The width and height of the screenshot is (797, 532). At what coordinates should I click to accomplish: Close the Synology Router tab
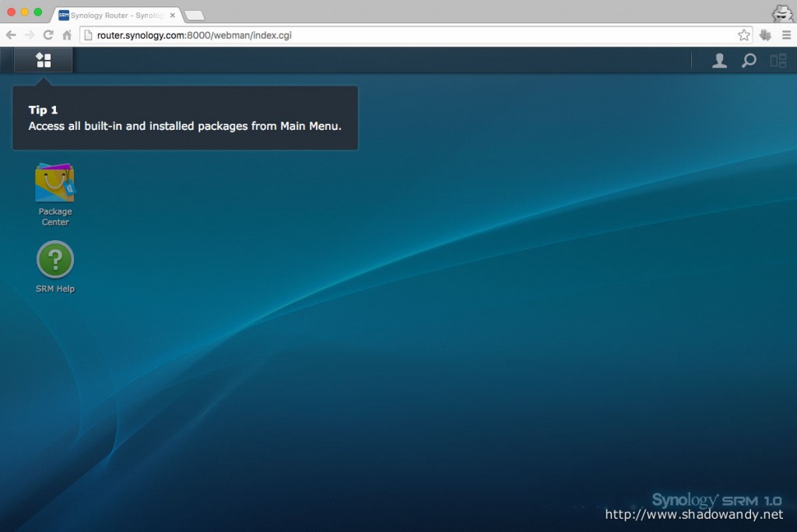[172, 16]
